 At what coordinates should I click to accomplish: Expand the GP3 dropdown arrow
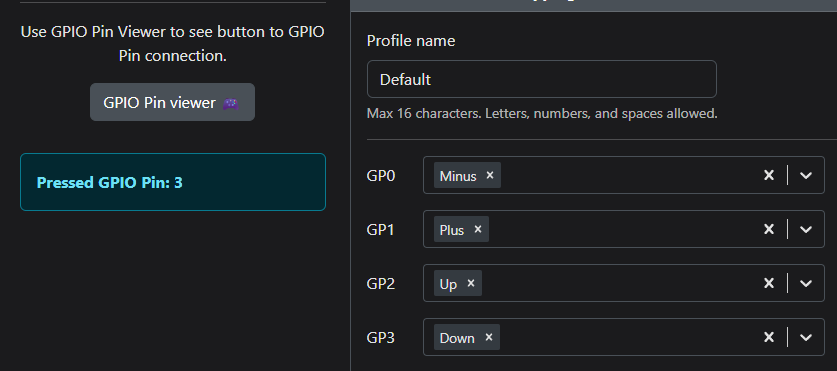pos(806,337)
